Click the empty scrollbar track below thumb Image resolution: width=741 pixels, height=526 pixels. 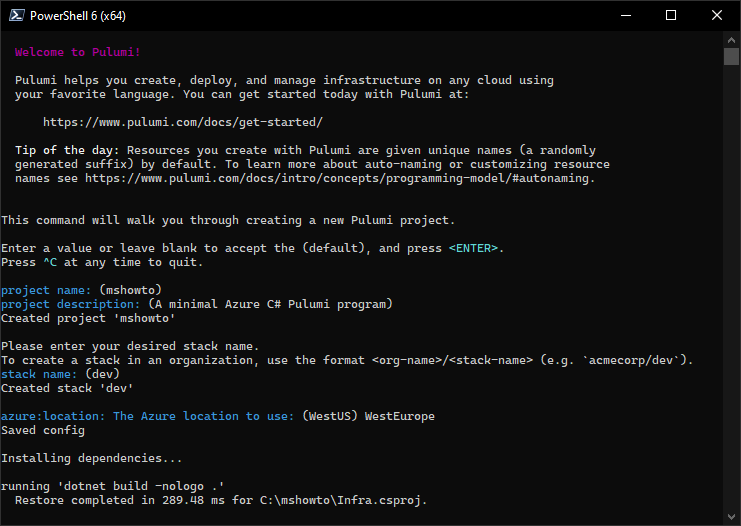732,287
